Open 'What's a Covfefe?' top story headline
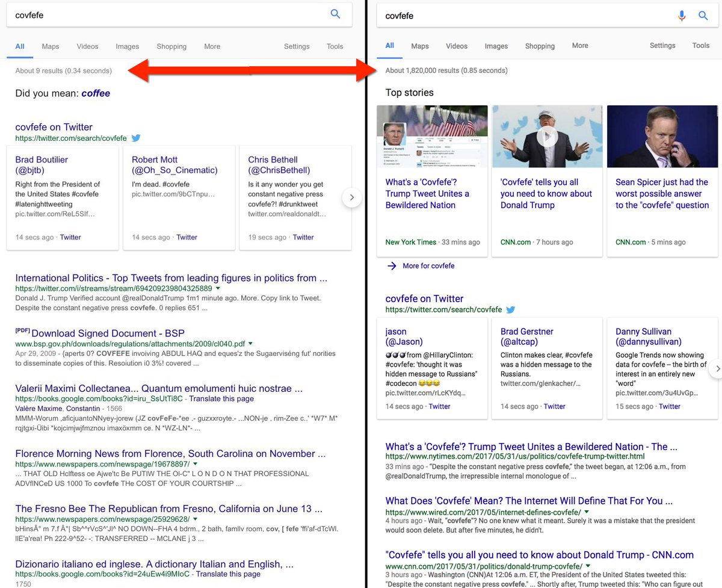The image size is (722, 588). coord(427,194)
